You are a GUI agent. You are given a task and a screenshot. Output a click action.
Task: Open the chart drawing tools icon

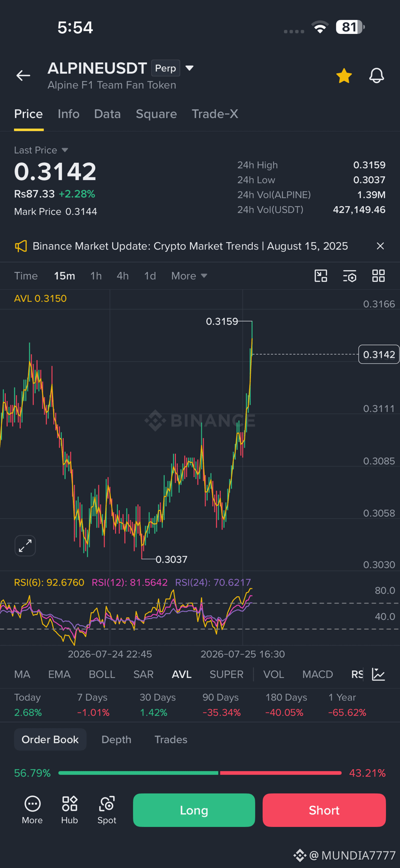click(x=321, y=276)
